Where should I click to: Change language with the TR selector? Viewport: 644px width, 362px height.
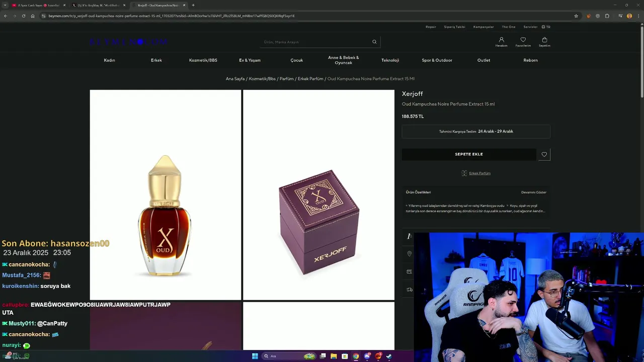click(x=546, y=27)
